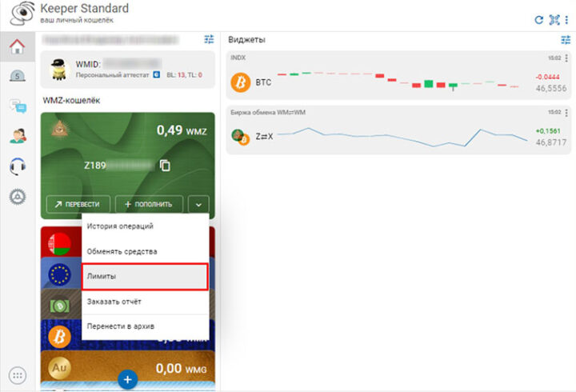Viewport: 576px width, 392px height.
Task: Open the apps grid circle icon
Action: [18, 375]
